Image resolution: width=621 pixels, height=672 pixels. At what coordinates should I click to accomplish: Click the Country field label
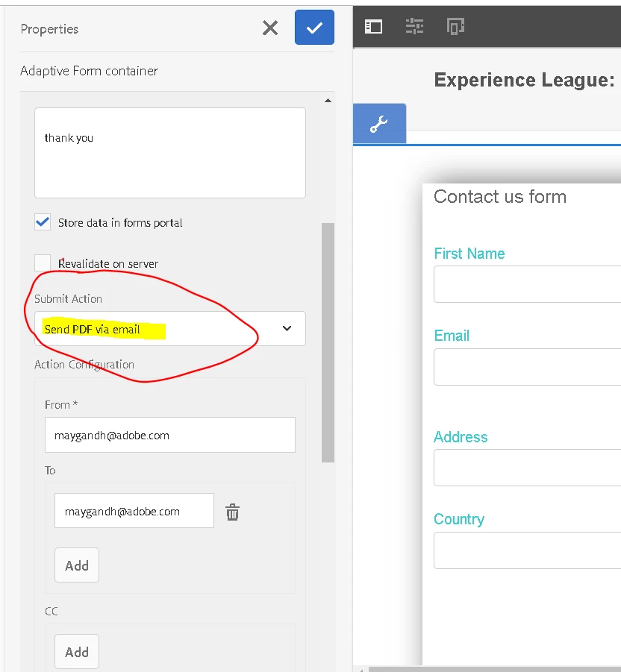click(x=459, y=519)
